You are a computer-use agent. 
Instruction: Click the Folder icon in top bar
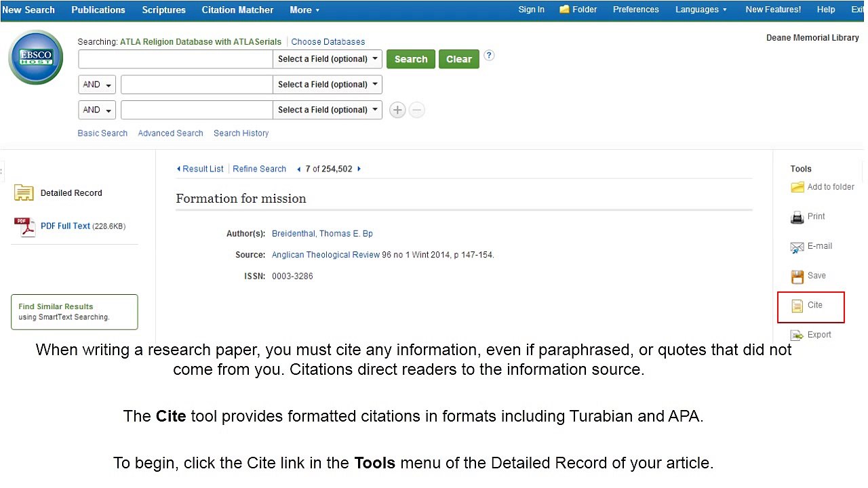pos(564,9)
